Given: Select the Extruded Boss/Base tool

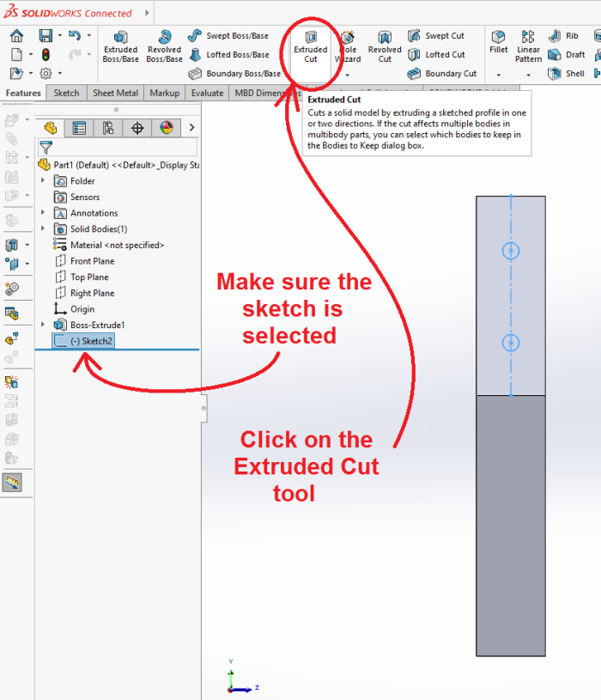Looking at the screenshot, I should [x=120, y=46].
